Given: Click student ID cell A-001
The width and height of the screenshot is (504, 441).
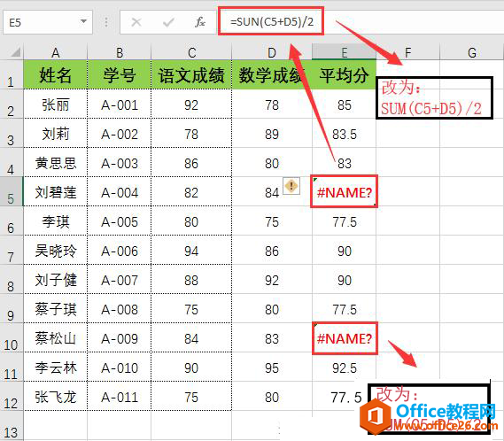Looking at the screenshot, I should pos(120,104).
